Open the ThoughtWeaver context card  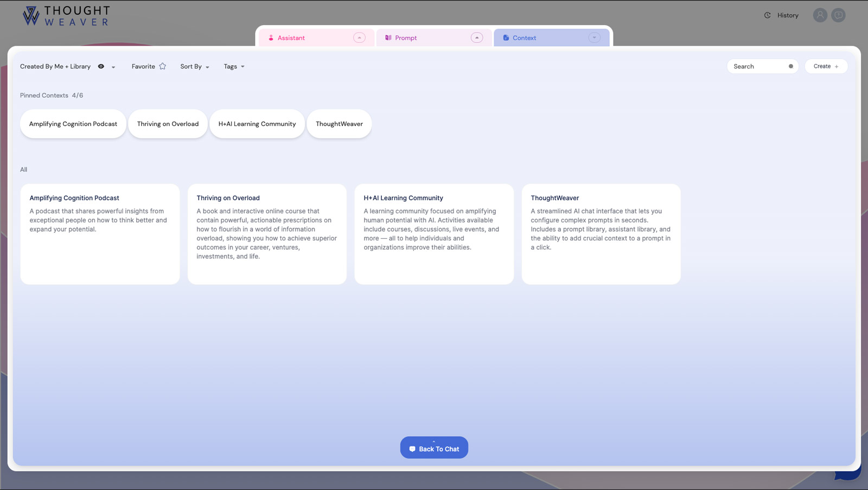[601, 234]
